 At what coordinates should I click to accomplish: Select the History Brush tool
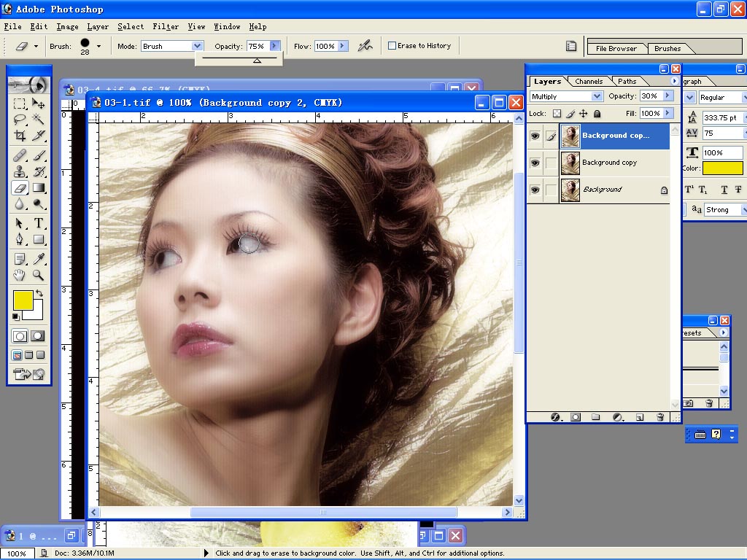click(38, 171)
